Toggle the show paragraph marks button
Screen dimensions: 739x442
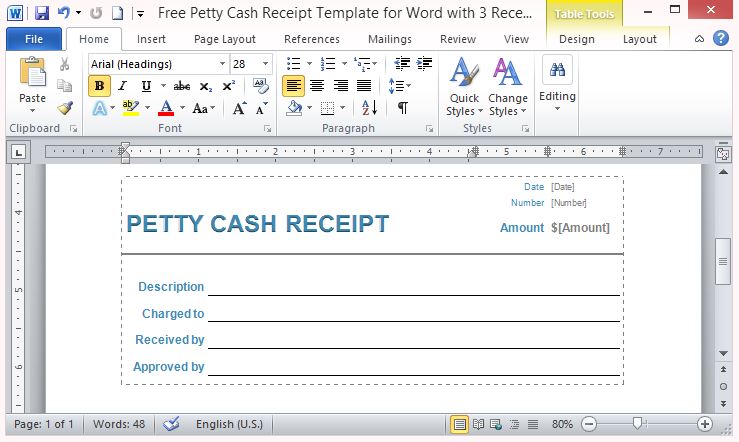[402, 108]
